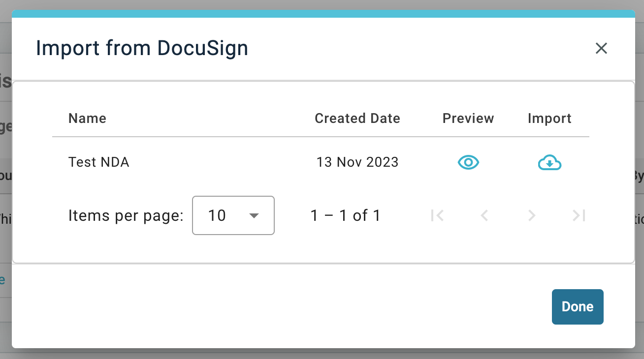
Task: Go to the previous page
Action: (484, 215)
